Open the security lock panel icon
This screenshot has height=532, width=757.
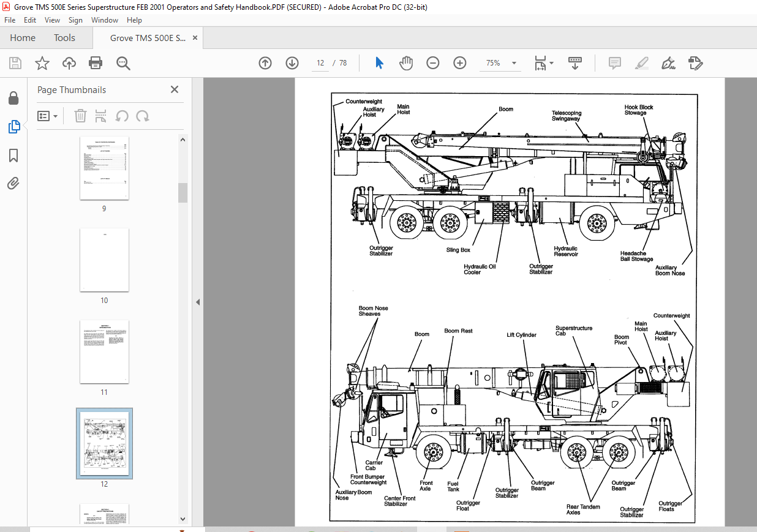(13, 99)
